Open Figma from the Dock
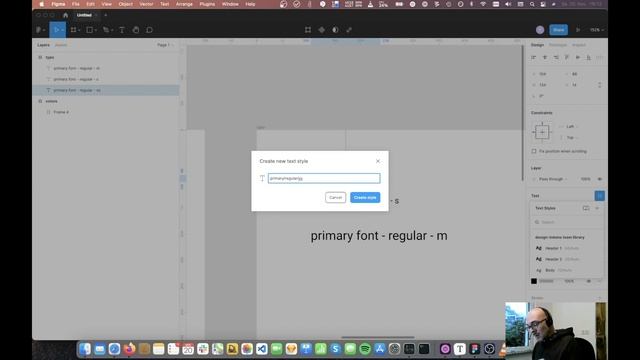The height and width of the screenshot is (360, 640). [475, 349]
